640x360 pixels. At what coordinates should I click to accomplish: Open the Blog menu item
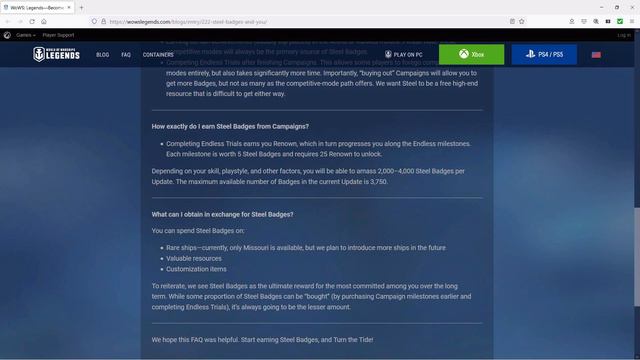pos(102,54)
